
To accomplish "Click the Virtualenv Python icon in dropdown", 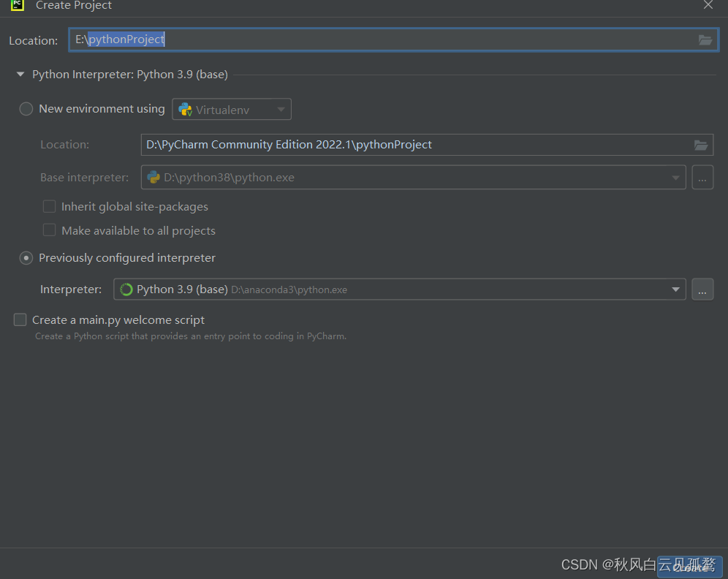I will (185, 110).
